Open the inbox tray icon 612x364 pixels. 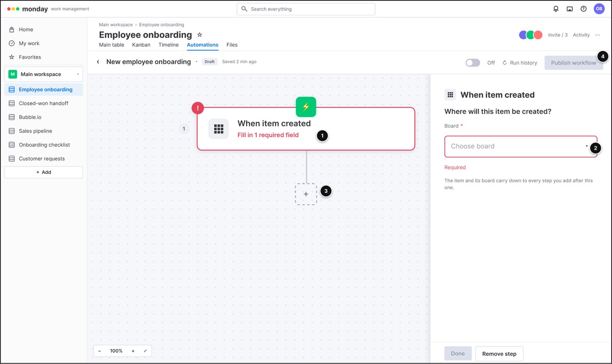[570, 9]
